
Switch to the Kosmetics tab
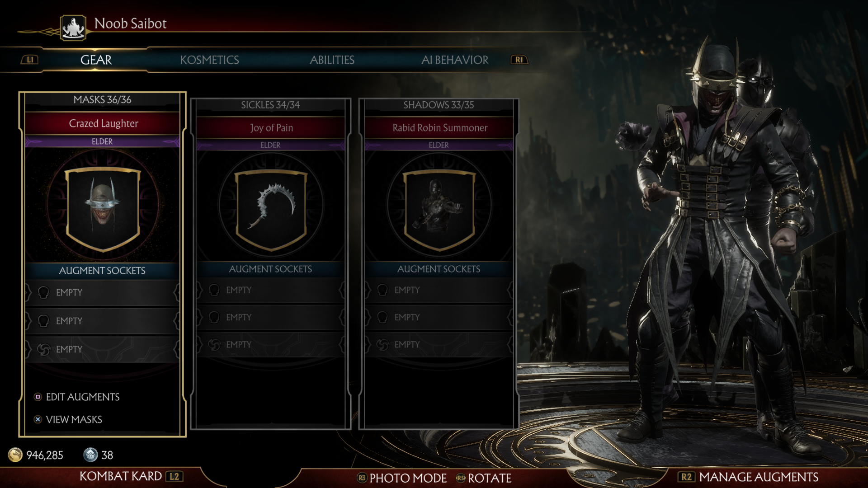(209, 60)
